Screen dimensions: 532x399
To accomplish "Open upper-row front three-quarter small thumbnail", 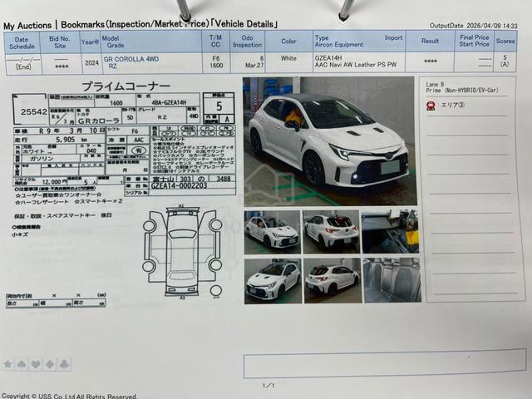I will click(x=272, y=232).
